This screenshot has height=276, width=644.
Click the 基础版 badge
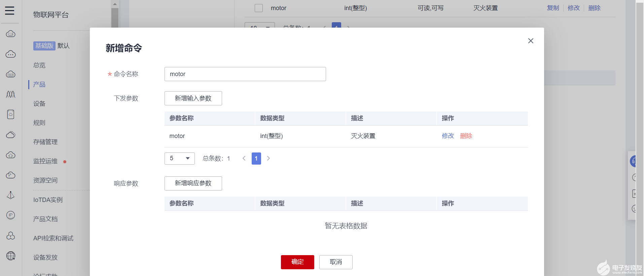44,46
